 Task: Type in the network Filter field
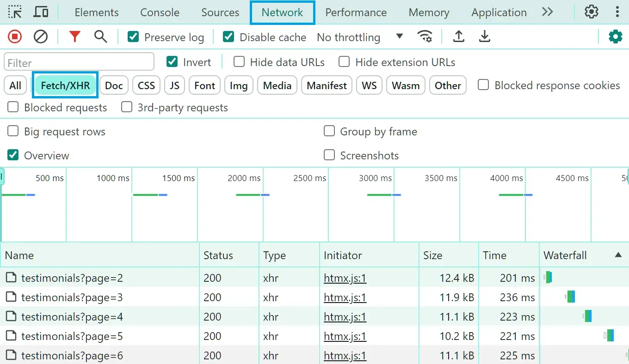click(x=79, y=61)
